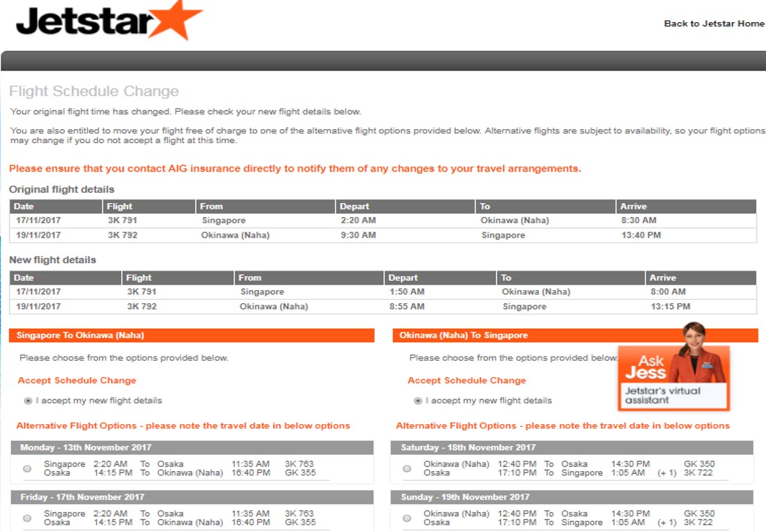
Task: Click the right Accept Schedule Change heading
Action: coord(467,380)
